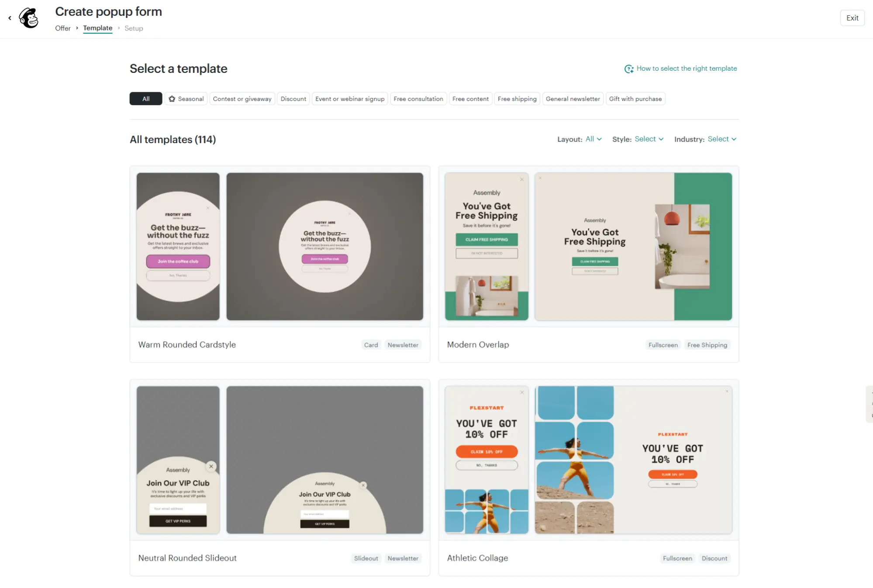Filter by General newsletter
Screen dimensions: 873x588
[573, 99]
